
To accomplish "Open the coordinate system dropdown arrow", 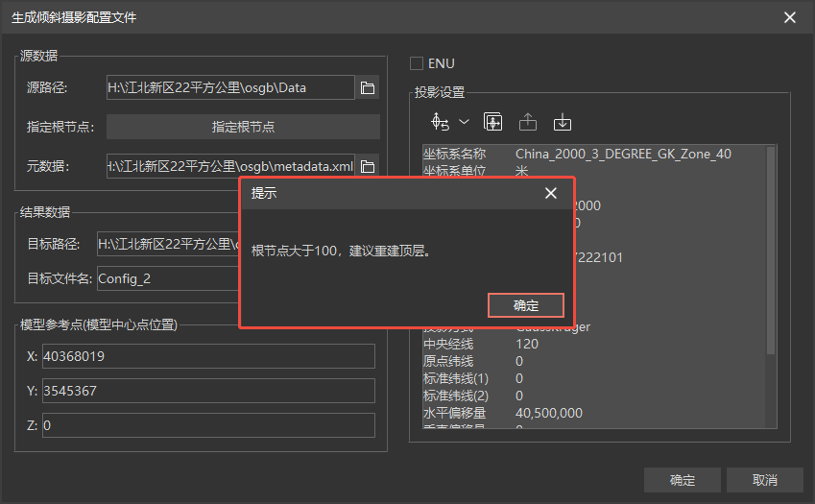I will [465, 122].
